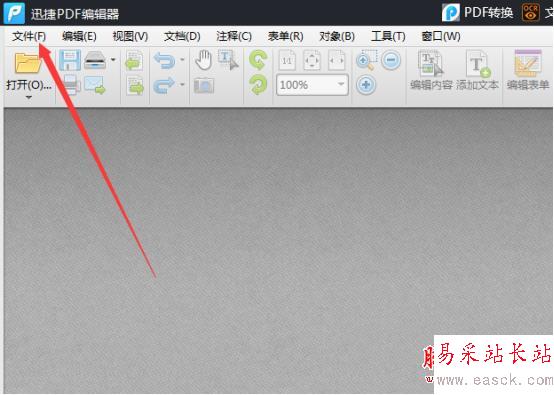
Task: Select the Hand tool
Action: 204,60
